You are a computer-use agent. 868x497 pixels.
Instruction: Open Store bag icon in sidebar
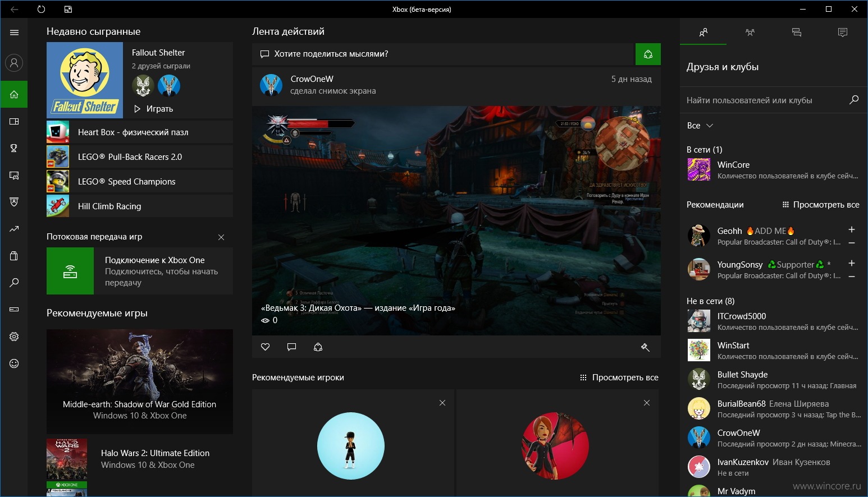(14, 256)
